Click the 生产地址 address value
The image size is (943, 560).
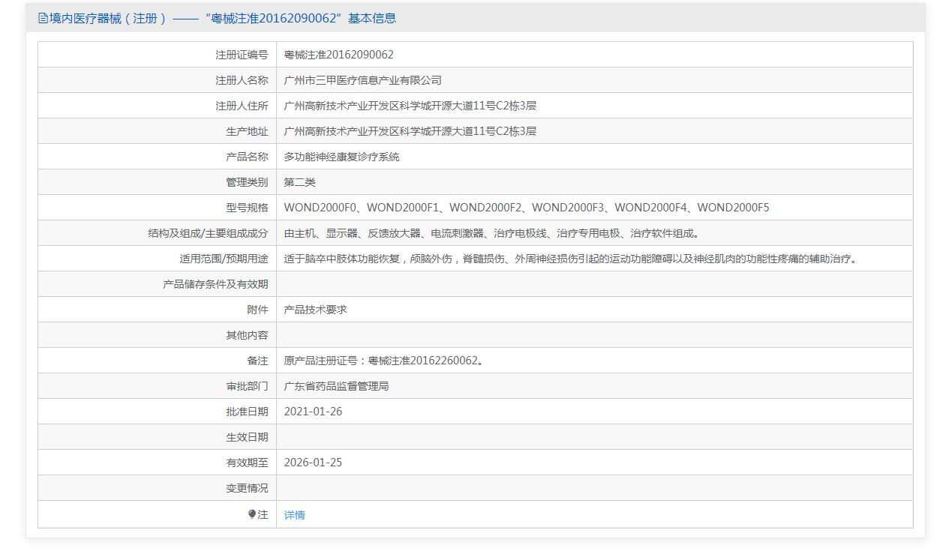click(x=410, y=131)
